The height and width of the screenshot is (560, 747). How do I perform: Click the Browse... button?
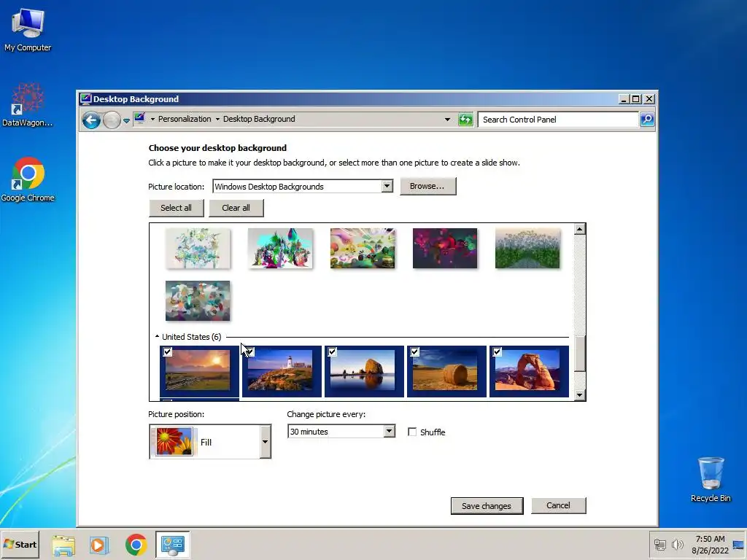(427, 186)
